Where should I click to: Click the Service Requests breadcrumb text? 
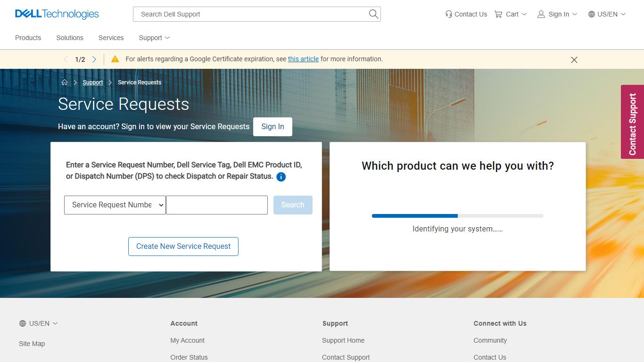click(x=140, y=82)
